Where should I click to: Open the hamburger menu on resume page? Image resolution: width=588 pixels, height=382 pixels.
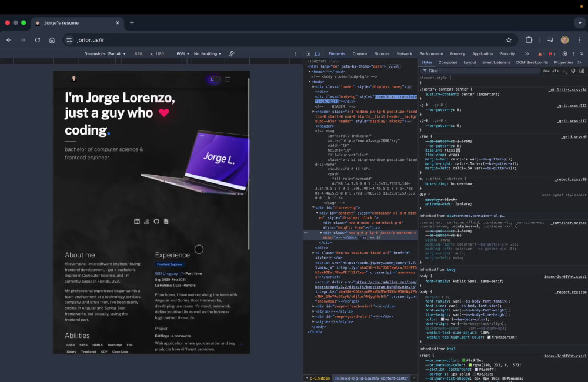(x=228, y=79)
